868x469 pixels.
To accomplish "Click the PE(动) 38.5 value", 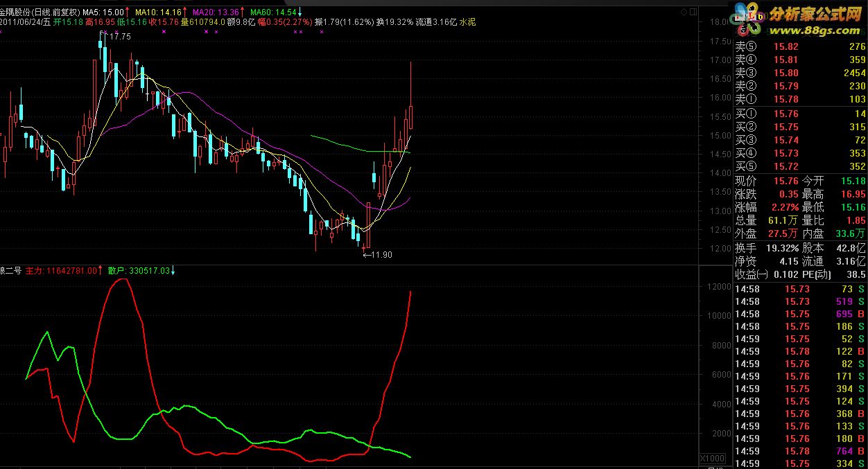I will tap(856, 274).
